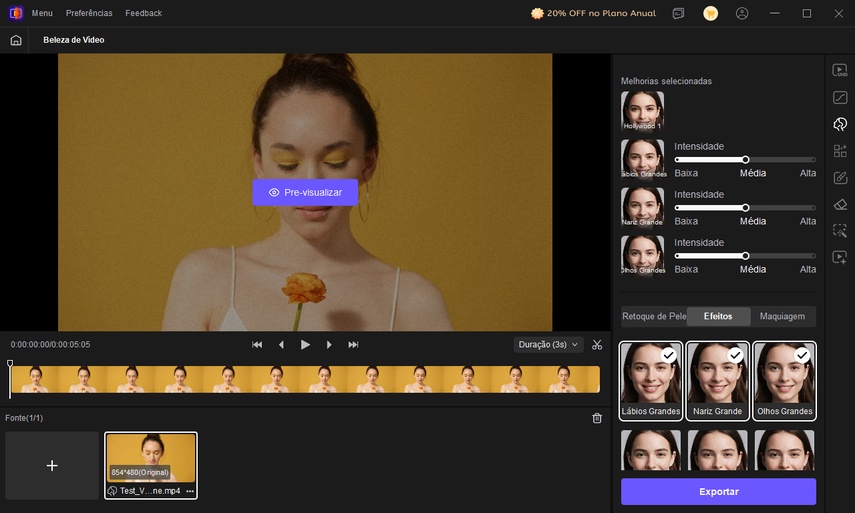Jump to the last frame
Screen dimensions: 855x513
(x=353, y=345)
